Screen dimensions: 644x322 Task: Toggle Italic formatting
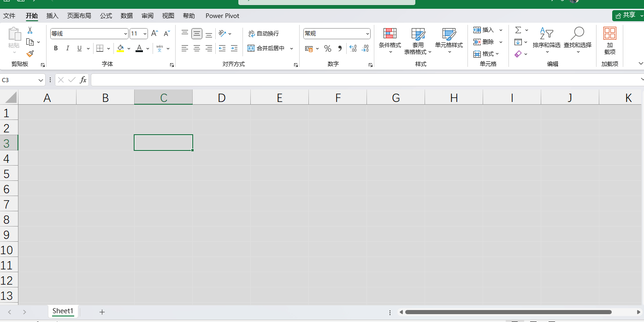point(68,48)
